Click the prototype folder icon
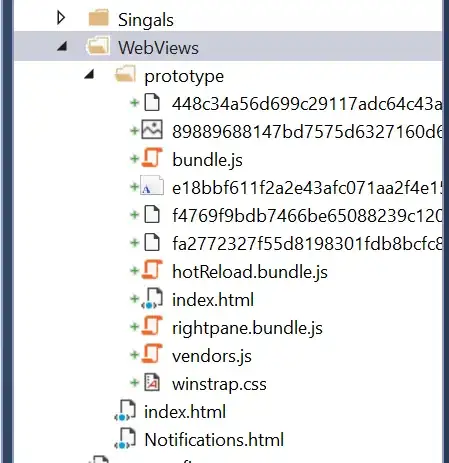 125,74
